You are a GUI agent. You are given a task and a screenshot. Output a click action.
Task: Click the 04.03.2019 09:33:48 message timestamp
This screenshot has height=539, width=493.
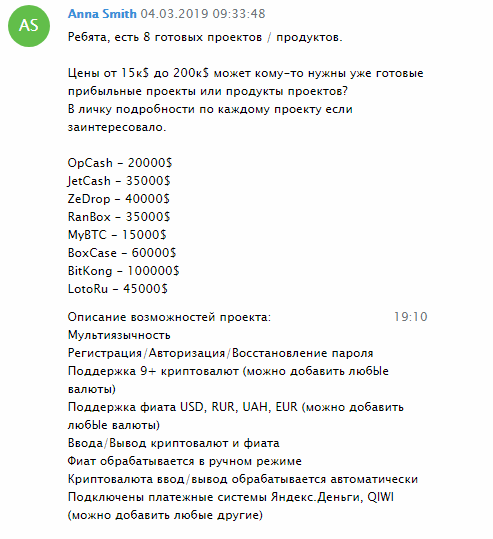click(203, 14)
